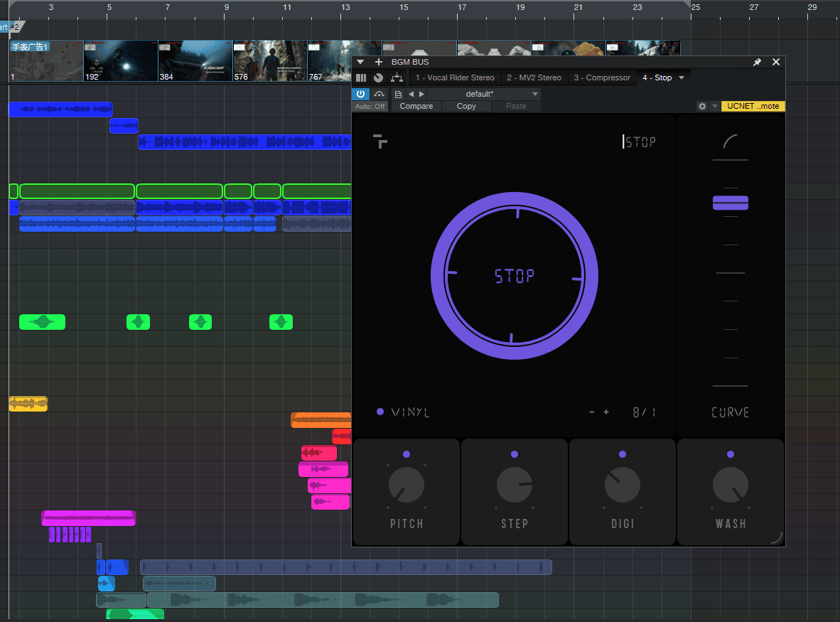840x622 pixels.
Task: Pin the BGM BUS plugin window
Action: (x=757, y=62)
